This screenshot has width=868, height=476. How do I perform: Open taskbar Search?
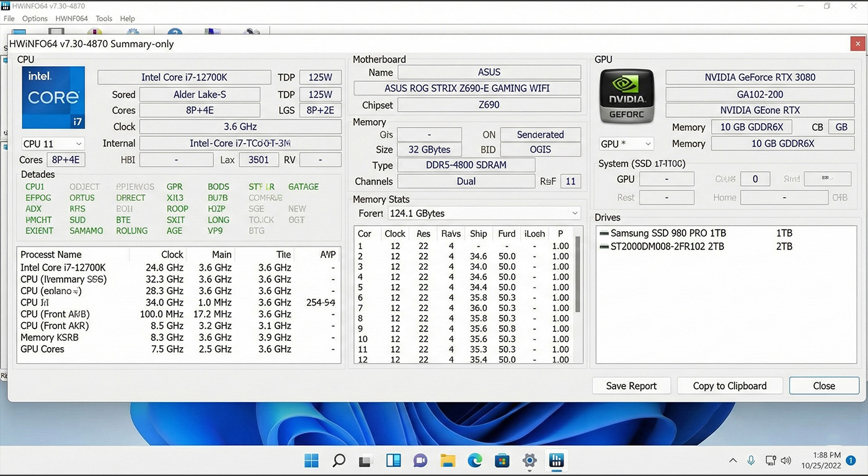(339, 461)
